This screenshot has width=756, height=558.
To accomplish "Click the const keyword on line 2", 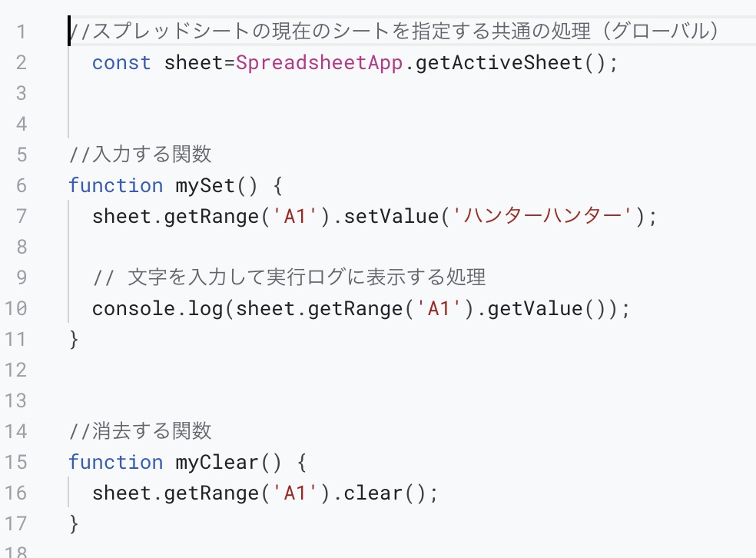I will click(121, 63).
